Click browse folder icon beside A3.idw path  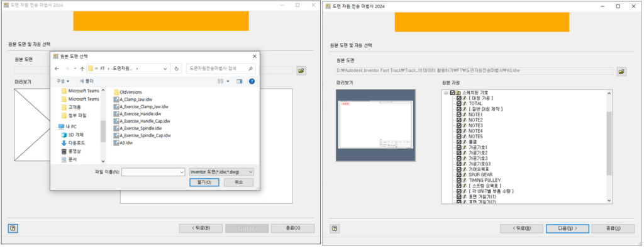pyautogui.click(x=621, y=72)
